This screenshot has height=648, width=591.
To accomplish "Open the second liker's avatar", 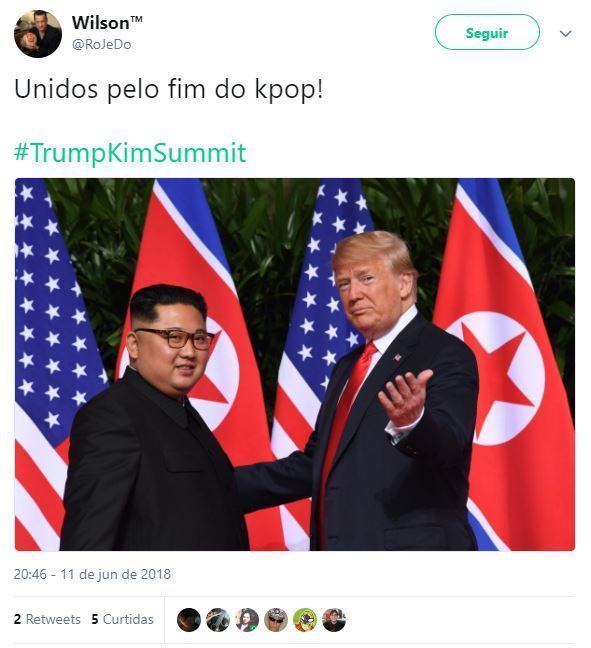I will 218,620.
